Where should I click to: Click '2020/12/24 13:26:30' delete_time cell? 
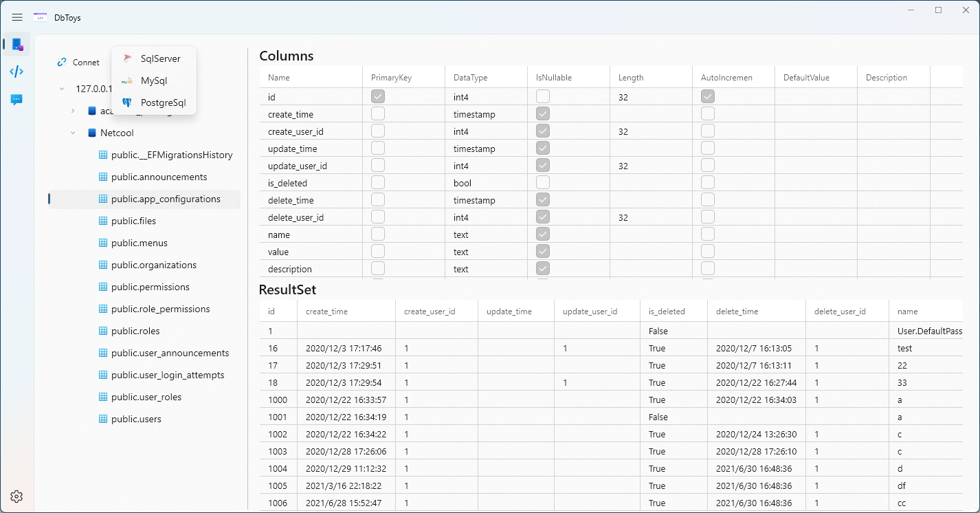(757, 434)
